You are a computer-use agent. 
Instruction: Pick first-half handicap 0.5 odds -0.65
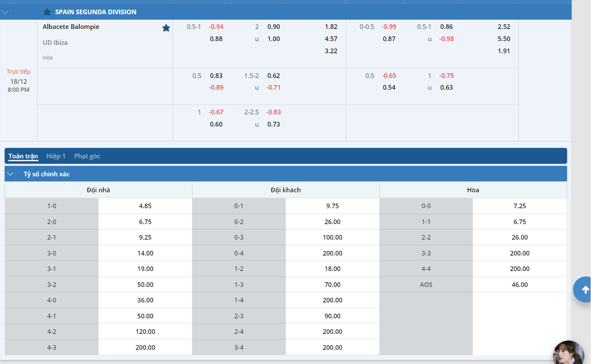pyautogui.click(x=389, y=76)
